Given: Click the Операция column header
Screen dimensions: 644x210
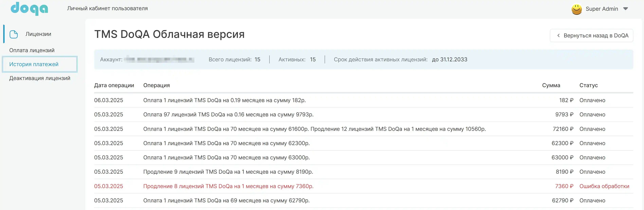Looking at the screenshot, I should [x=157, y=85].
